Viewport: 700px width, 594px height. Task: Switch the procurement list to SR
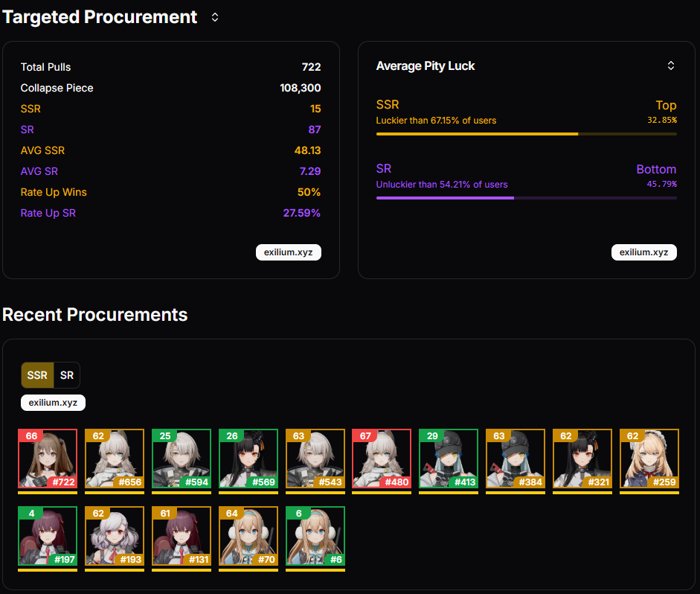tap(67, 375)
